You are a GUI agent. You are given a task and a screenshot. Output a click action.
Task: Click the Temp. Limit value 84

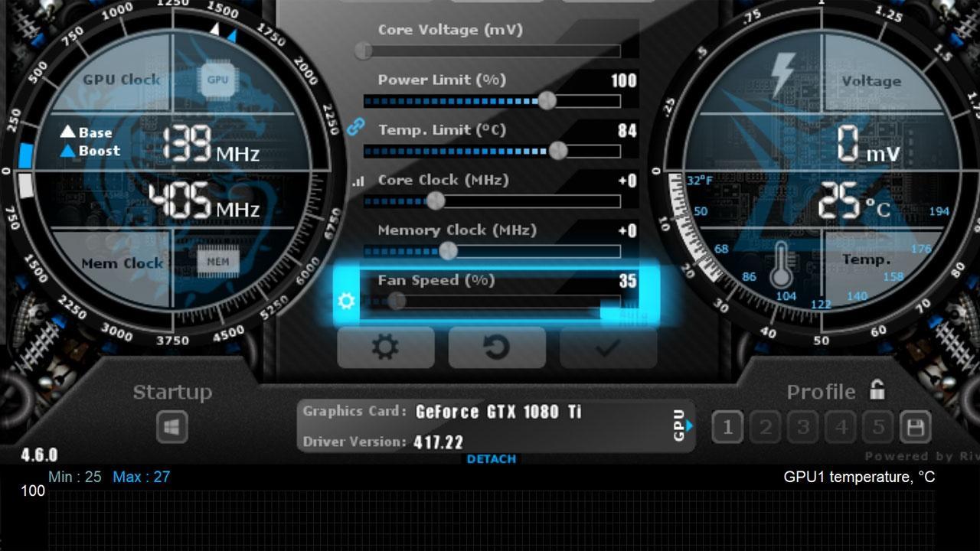(x=627, y=130)
